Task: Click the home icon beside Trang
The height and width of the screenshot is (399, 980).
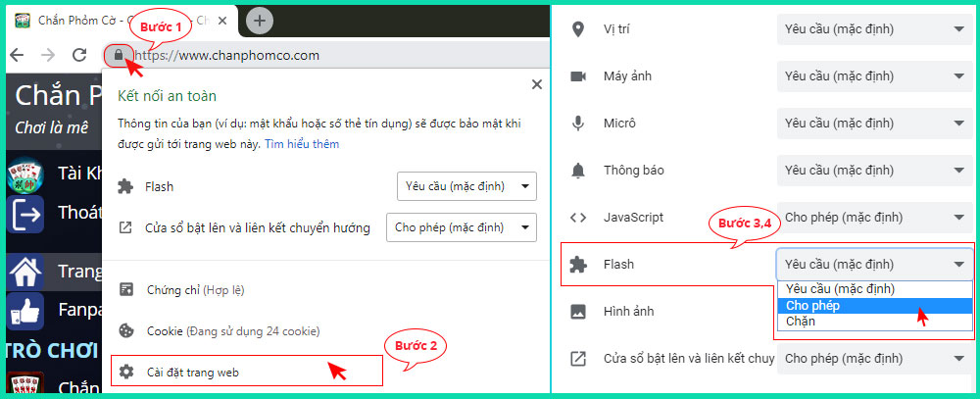Action: (25, 272)
